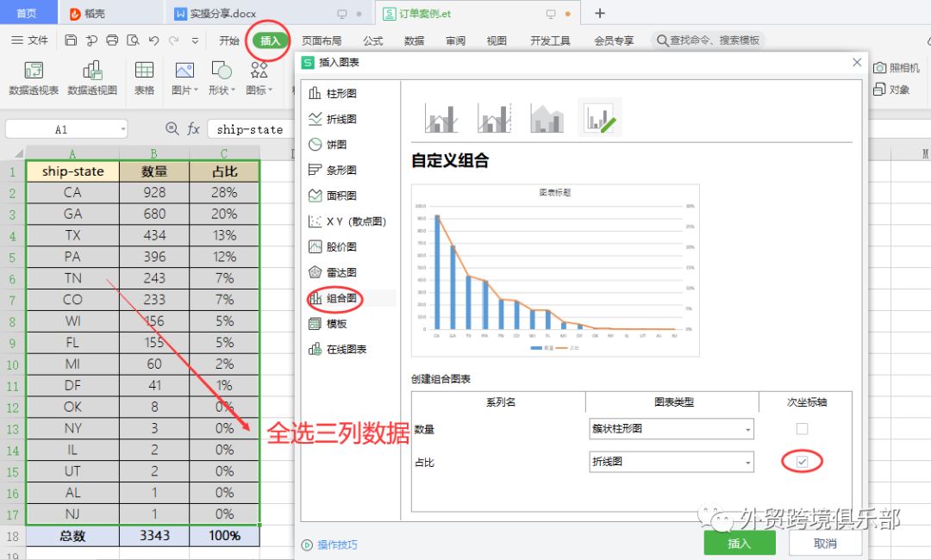The image size is (931, 560).
Task: Open the Picture (图片) insert option
Action: tap(184, 78)
